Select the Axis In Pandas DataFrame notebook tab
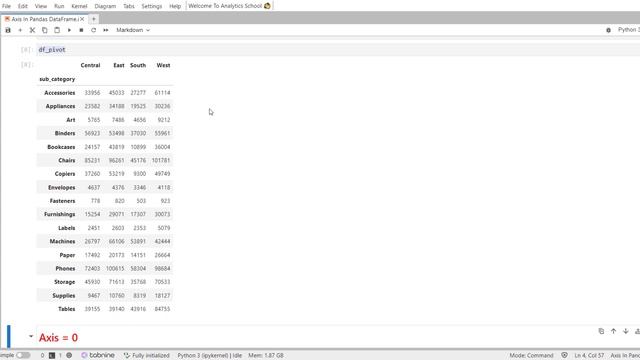 (44, 19)
